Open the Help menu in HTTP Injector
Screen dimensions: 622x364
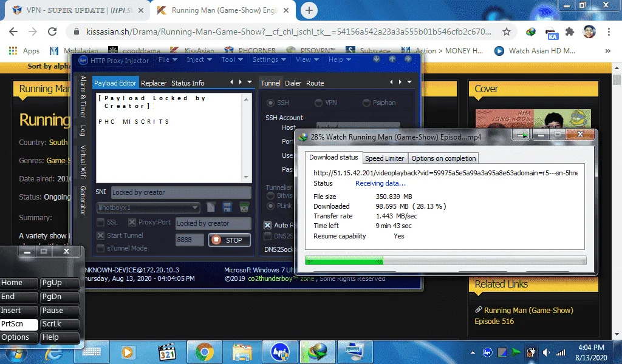340,59
